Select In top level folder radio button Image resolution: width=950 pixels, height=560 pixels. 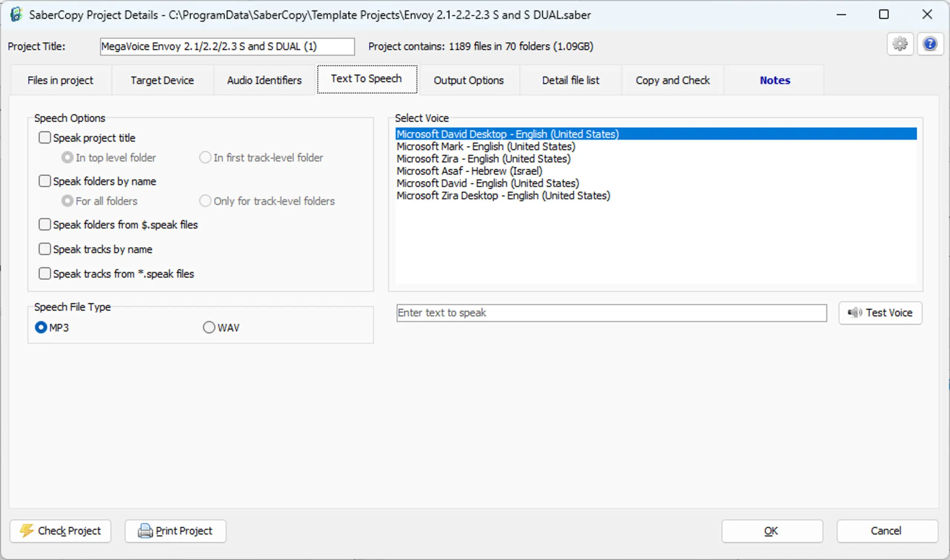[x=68, y=157]
